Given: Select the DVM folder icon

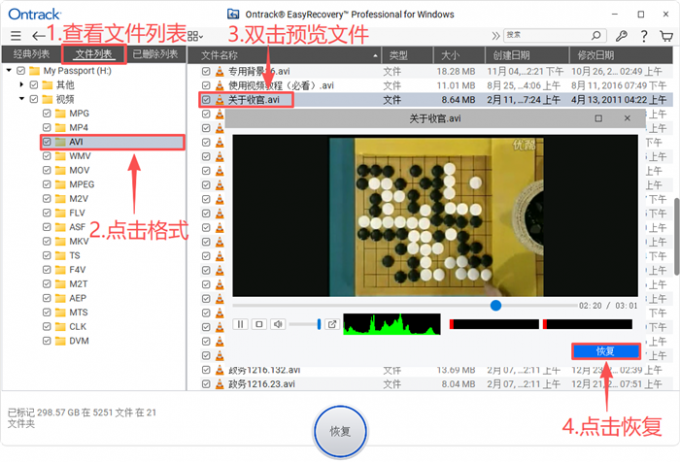Looking at the screenshot, I should tap(61, 341).
